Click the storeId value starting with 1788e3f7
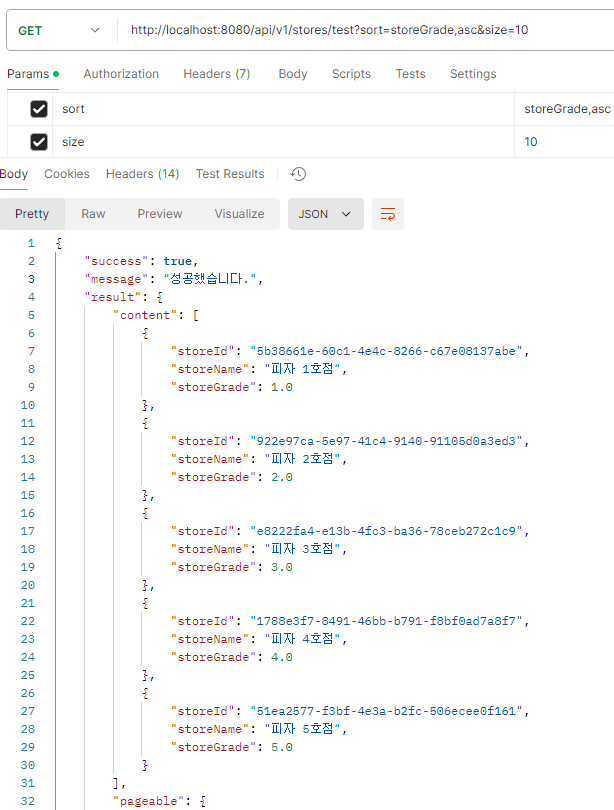The image size is (614, 810). coord(386,621)
